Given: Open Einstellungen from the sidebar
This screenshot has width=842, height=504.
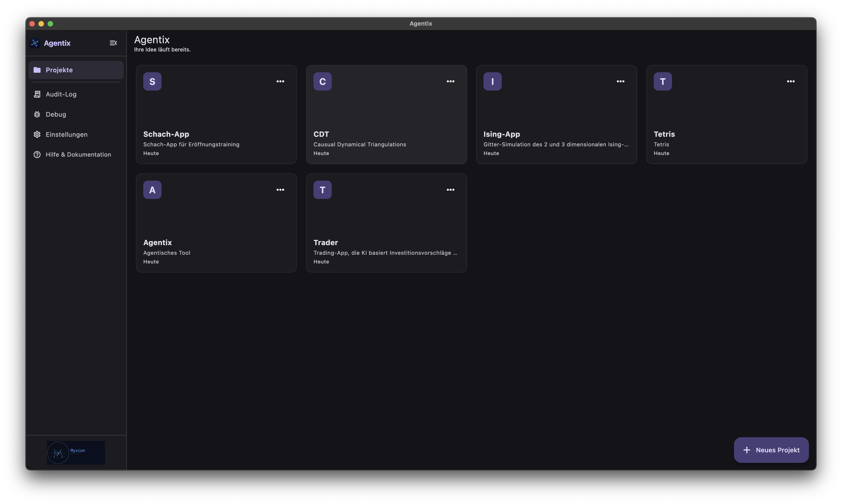Looking at the screenshot, I should (76, 134).
